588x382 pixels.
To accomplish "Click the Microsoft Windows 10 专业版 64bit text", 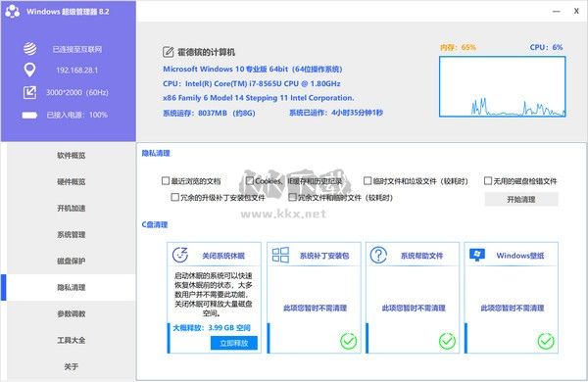I will click(x=253, y=69).
